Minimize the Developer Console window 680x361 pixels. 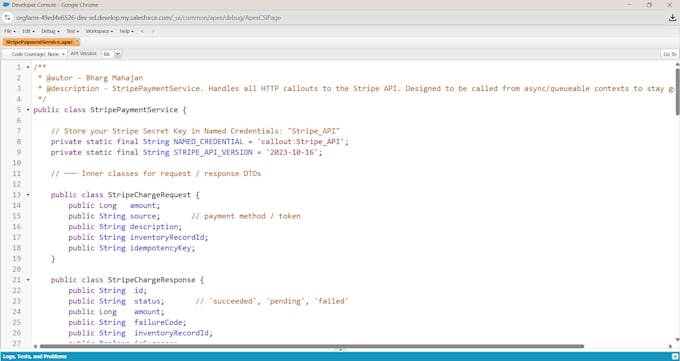click(x=629, y=5)
